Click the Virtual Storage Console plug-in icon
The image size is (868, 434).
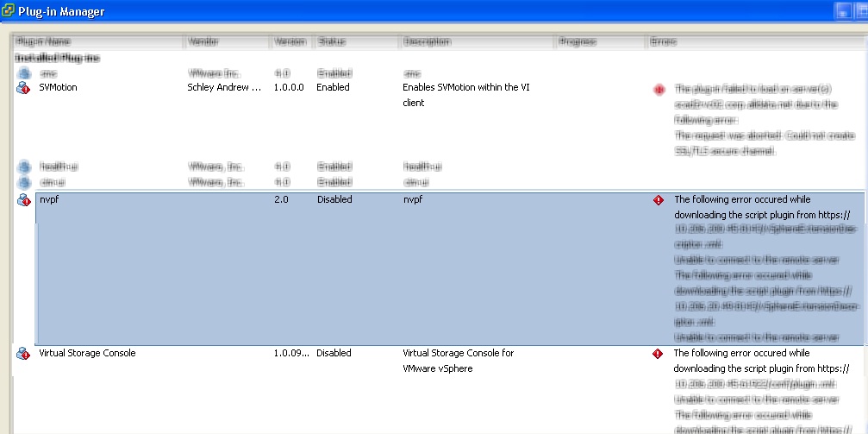(x=23, y=354)
